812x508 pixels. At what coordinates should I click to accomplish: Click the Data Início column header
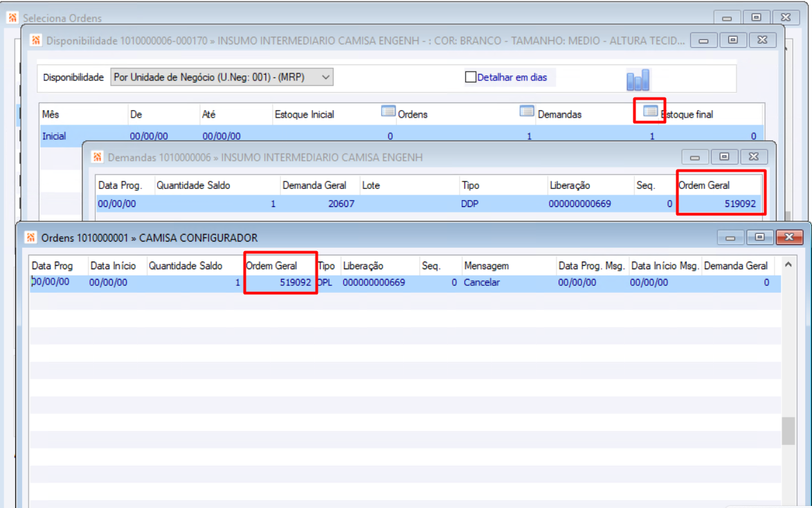point(113,266)
